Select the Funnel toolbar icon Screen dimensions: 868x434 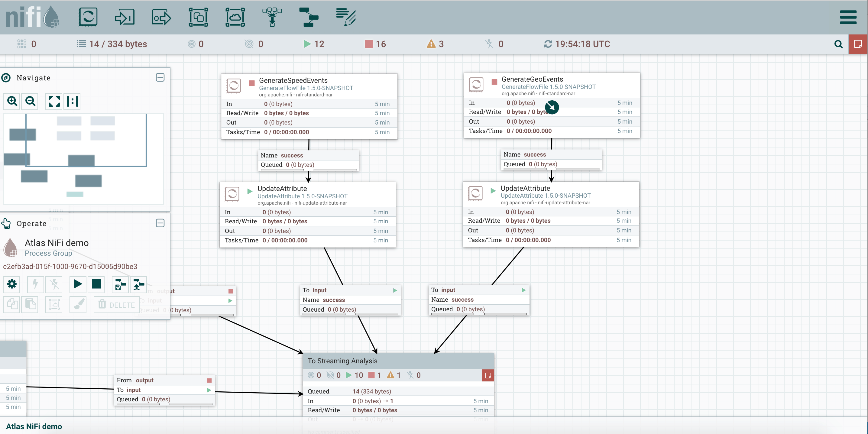tap(272, 17)
